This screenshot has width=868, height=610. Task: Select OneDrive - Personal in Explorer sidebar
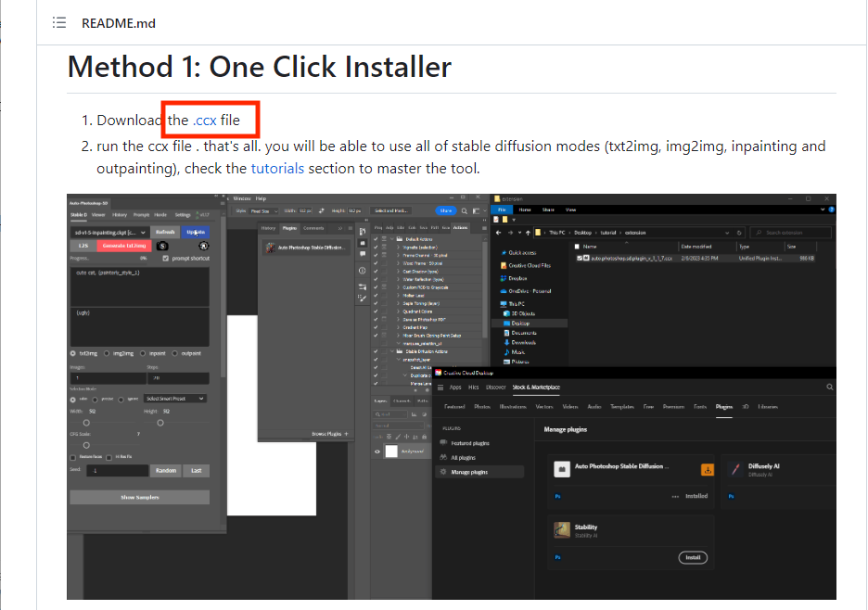tap(525, 291)
